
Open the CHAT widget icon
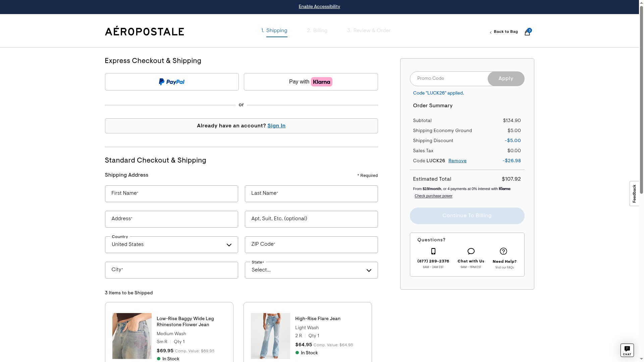coord(627,350)
